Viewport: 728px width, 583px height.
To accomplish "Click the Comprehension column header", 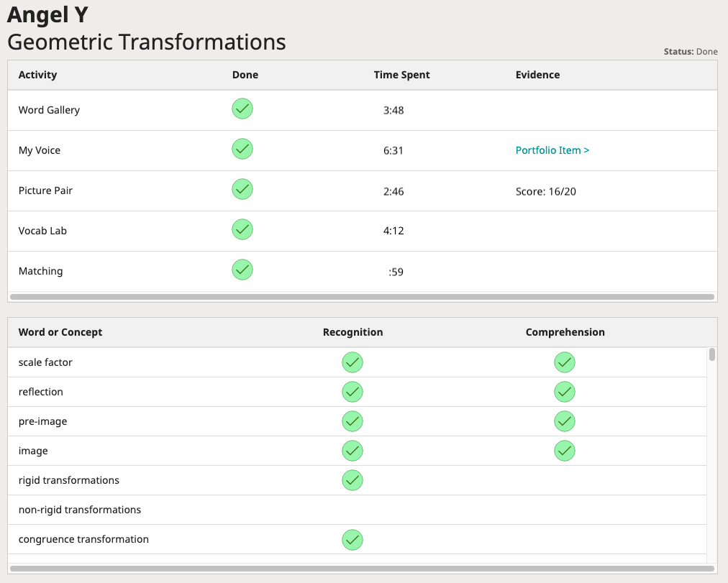I will pyautogui.click(x=565, y=332).
